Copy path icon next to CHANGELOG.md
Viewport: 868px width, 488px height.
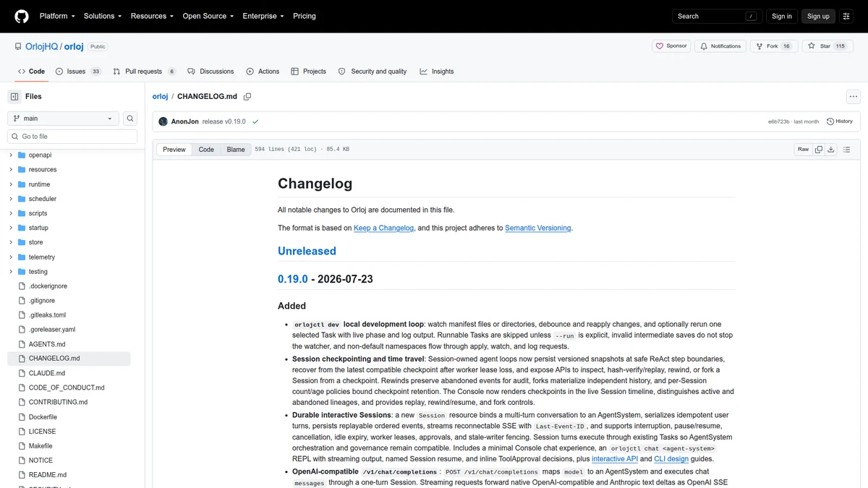(x=247, y=96)
